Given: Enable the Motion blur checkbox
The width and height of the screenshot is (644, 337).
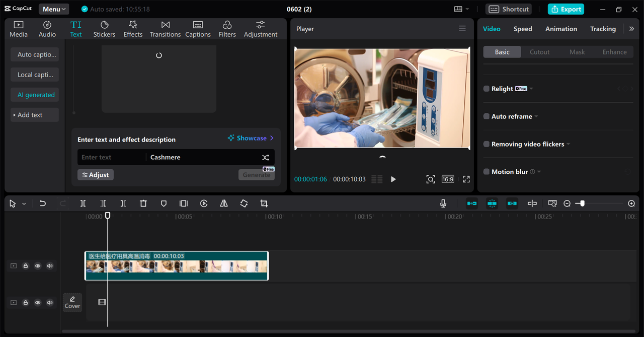Looking at the screenshot, I should [487, 172].
